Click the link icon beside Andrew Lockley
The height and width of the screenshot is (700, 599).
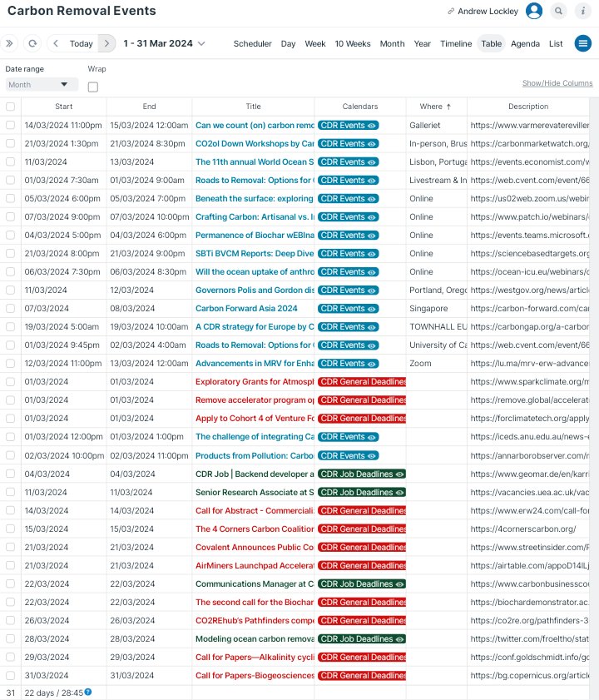click(x=451, y=11)
